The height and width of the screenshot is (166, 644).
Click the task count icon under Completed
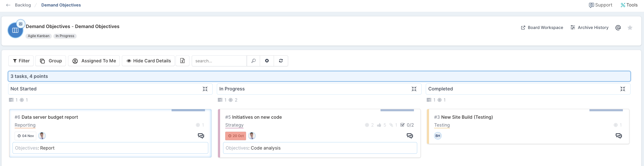pos(429,100)
